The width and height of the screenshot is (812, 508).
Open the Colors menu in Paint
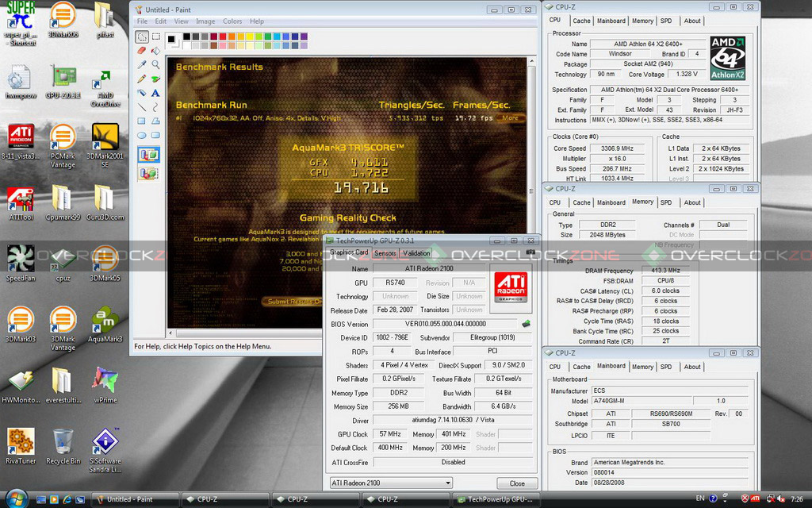click(232, 21)
